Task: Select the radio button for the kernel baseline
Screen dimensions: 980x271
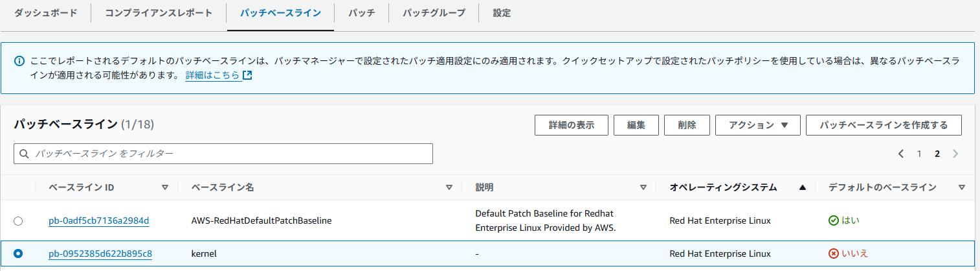Action: (18, 253)
